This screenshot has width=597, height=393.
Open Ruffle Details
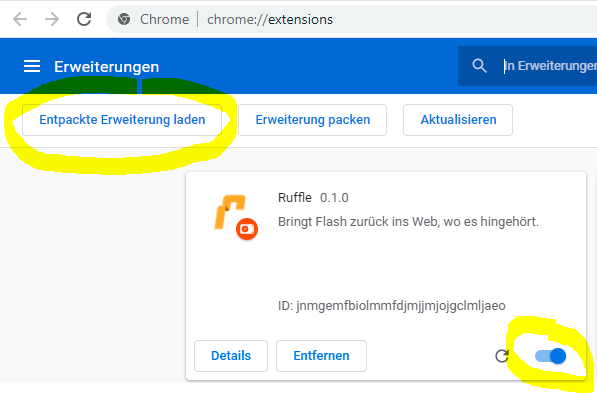(x=231, y=356)
